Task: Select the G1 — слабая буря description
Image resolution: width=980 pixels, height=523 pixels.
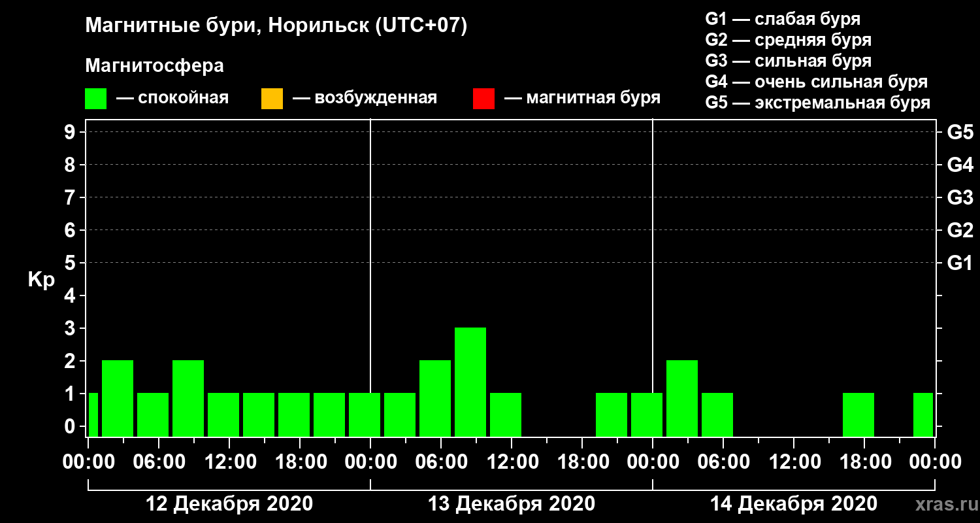Action: (783, 19)
